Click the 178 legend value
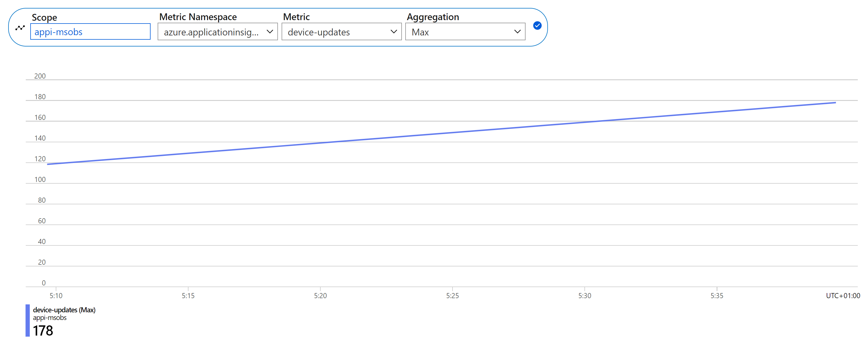The width and height of the screenshot is (868, 352). coord(43,331)
